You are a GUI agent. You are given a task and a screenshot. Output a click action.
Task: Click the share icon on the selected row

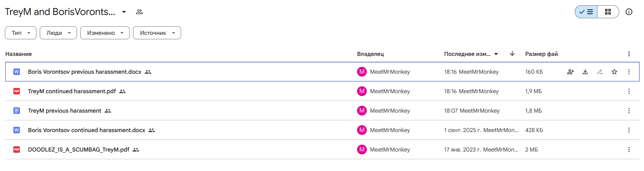pyautogui.click(x=571, y=72)
